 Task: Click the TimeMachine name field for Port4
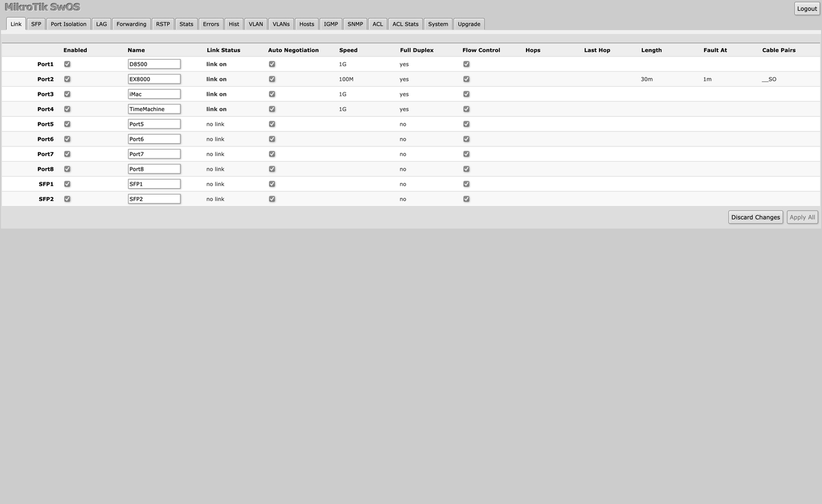pyautogui.click(x=154, y=109)
